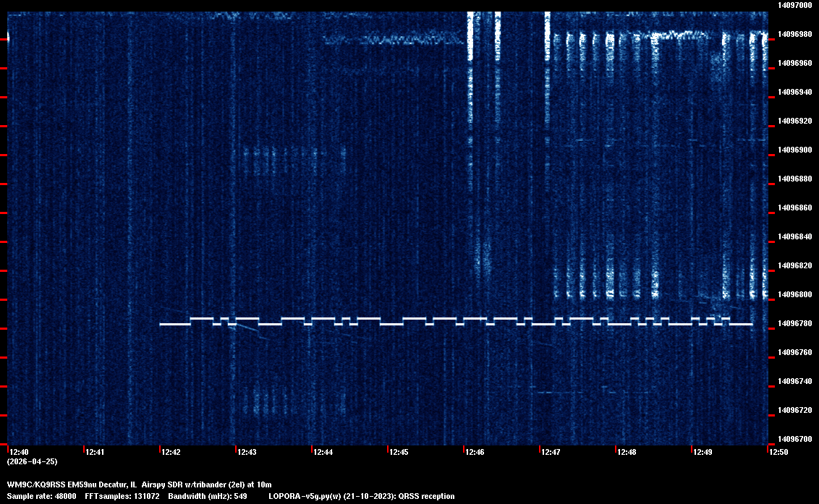Click frequency label 14097000
Screen dimensions: 819x504
[x=795, y=5]
